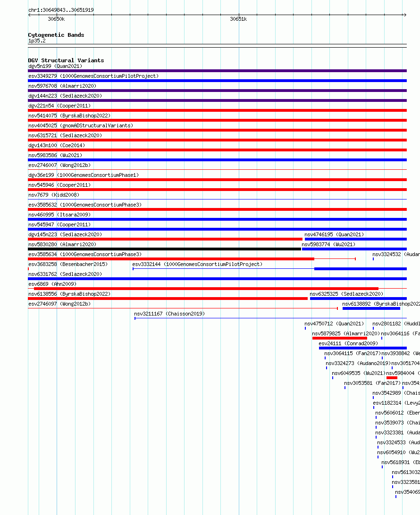The width and height of the screenshot is (420, 515).
Task: Select nsv4045025 (gnomADStructuralVariants) label
Action: [81, 125]
